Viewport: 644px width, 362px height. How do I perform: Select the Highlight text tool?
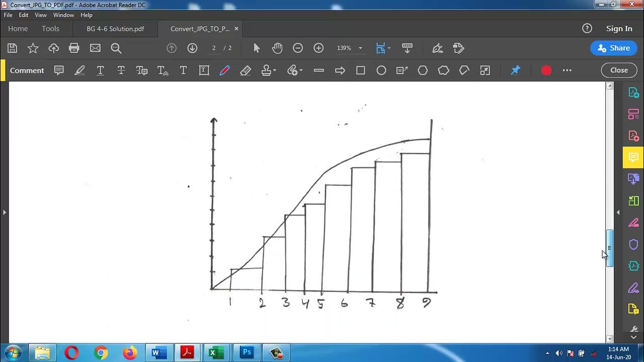click(x=79, y=70)
